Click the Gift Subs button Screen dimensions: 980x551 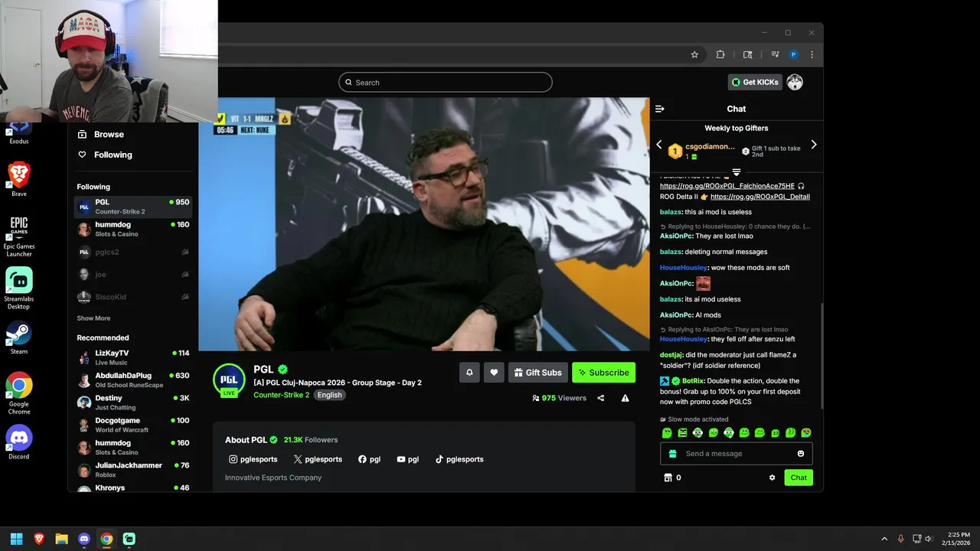[x=538, y=373]
